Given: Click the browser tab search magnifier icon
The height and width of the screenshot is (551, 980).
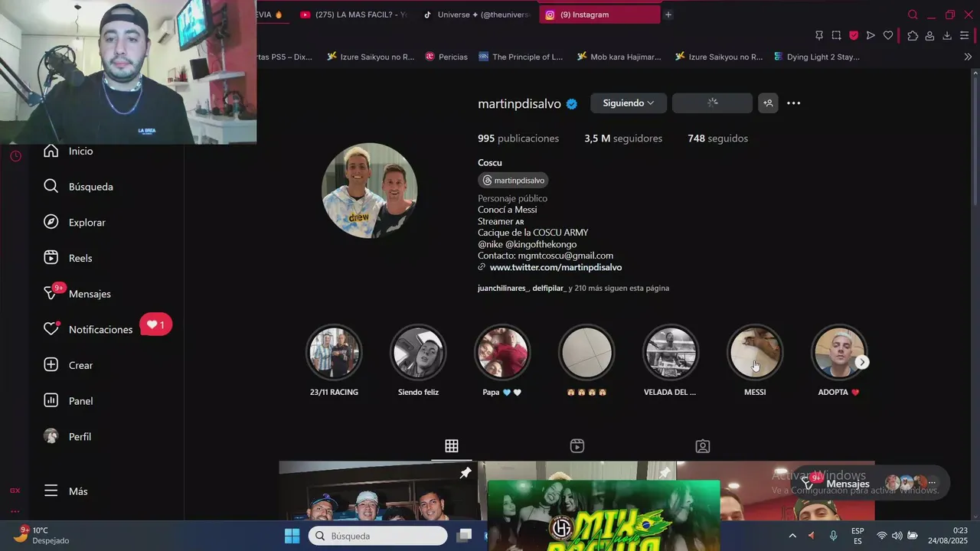Looking at the screenshot, I should (x=913, y=15).
